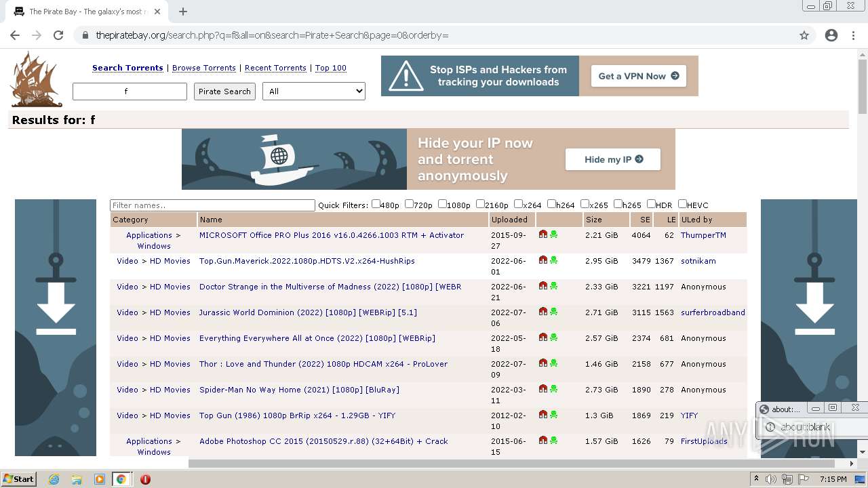Screen dimensions: 868x488
Task: Open a new tab with the plus button
Action: click(182, 12)
